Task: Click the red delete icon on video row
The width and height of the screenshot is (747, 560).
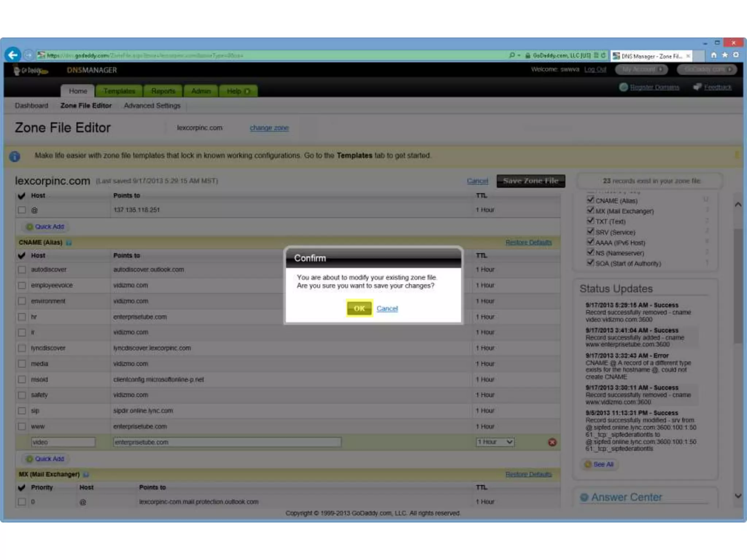Action: click(552, 442)
